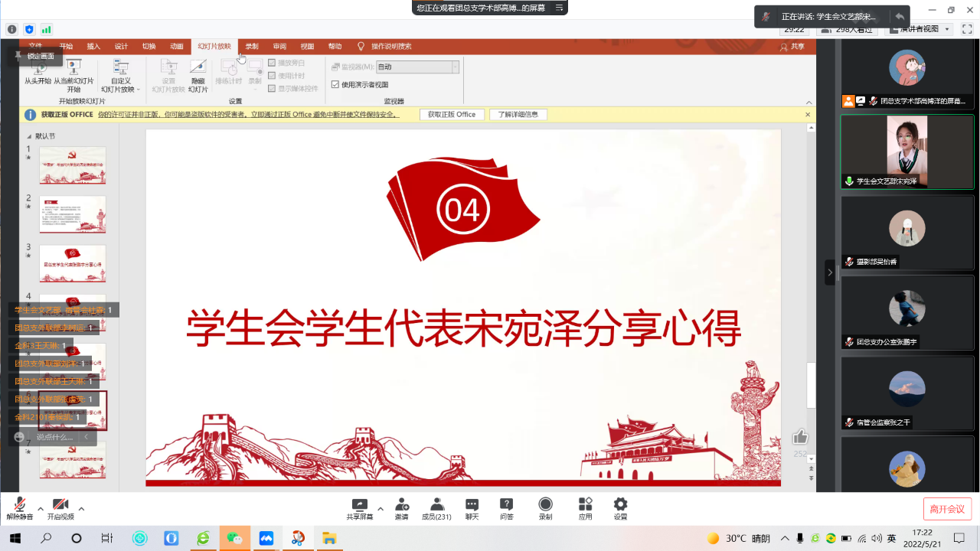
Task: Open the 应用 apps icon
Action: pos(585,504)
